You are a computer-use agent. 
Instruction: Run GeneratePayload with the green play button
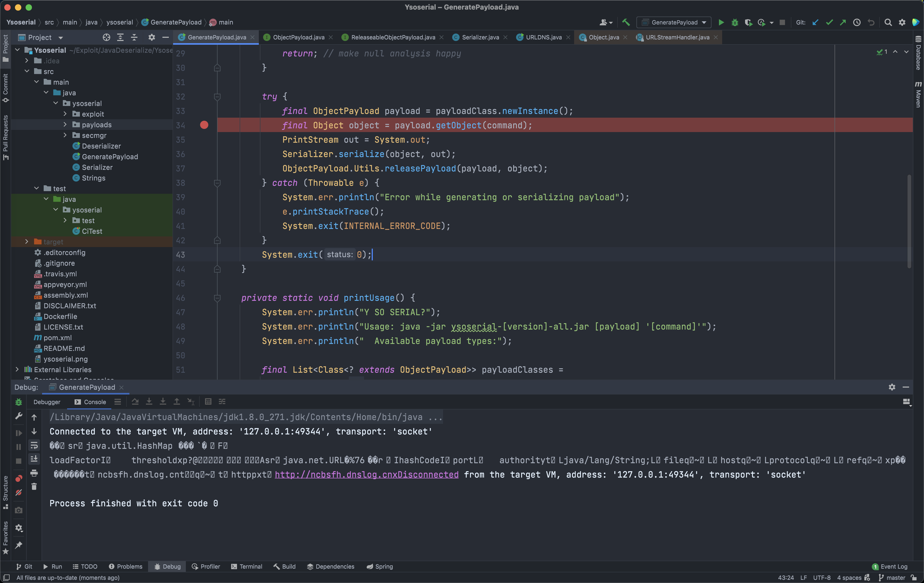pyautogui.click(x=721, y=22)
